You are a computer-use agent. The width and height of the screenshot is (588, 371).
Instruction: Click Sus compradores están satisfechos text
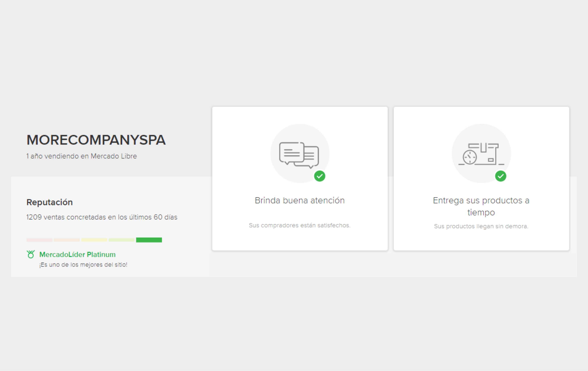300,225
